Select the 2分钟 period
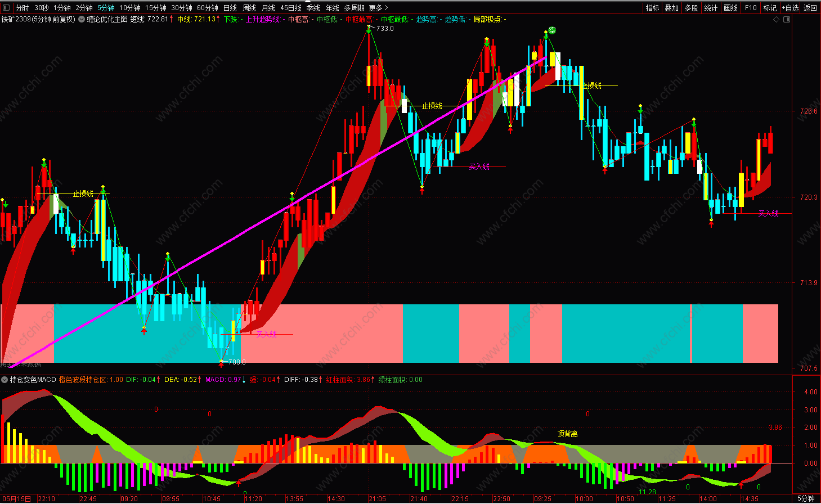The image size is (821, 504). (x=84, y=8)
